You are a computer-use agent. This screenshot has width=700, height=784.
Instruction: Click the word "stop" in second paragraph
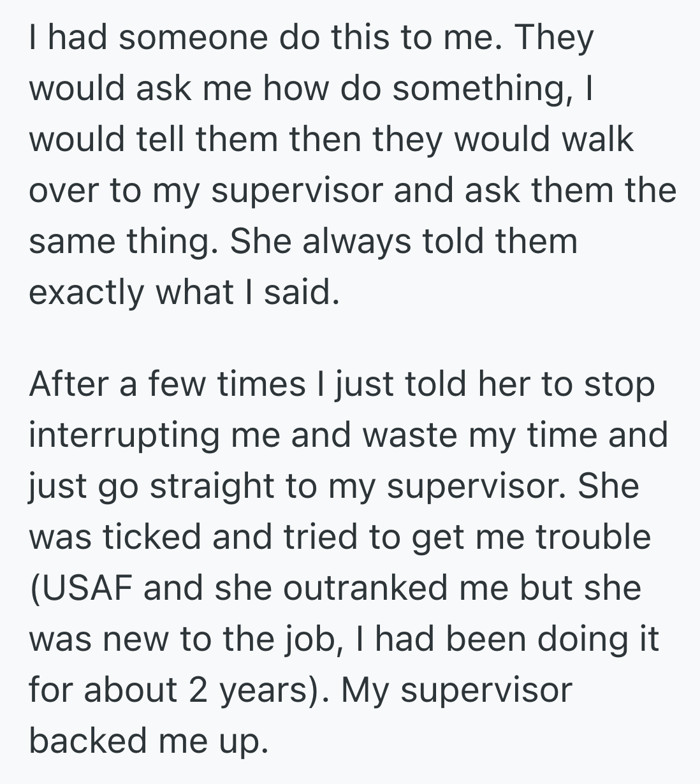[x=622, y=384]
